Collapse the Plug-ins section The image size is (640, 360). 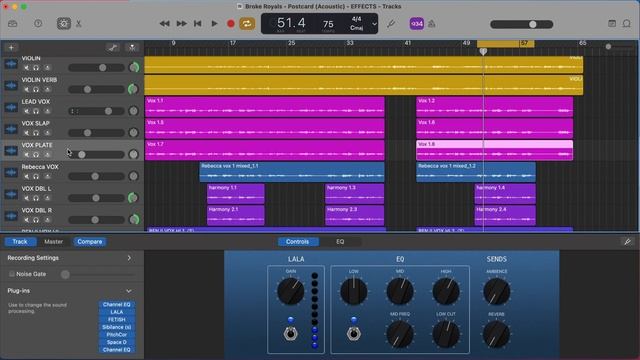(129, 291)
